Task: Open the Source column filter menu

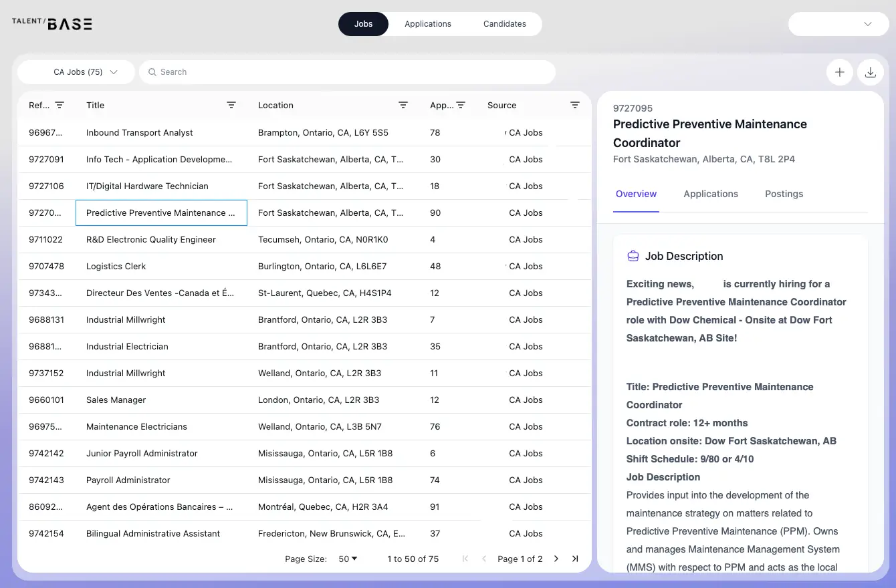Action: coord(574,105)
